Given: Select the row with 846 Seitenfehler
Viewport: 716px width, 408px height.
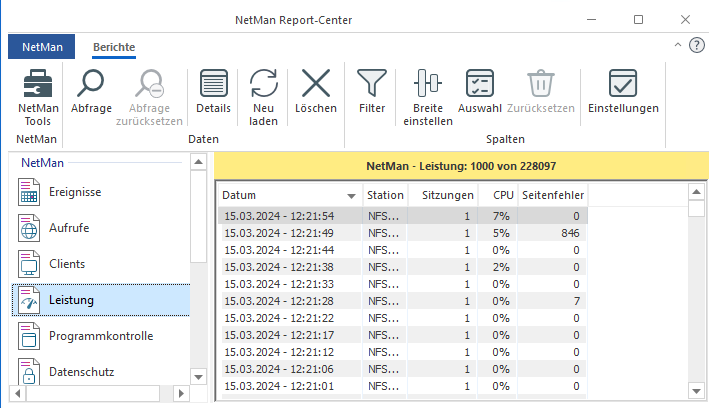Looking at the screenshot, I should click(402, 233).
